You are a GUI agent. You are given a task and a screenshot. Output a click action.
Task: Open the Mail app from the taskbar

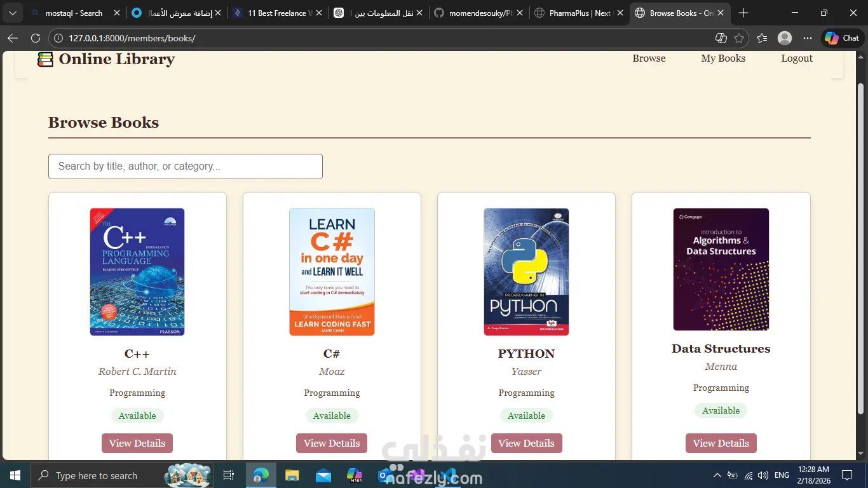(323, 475)
